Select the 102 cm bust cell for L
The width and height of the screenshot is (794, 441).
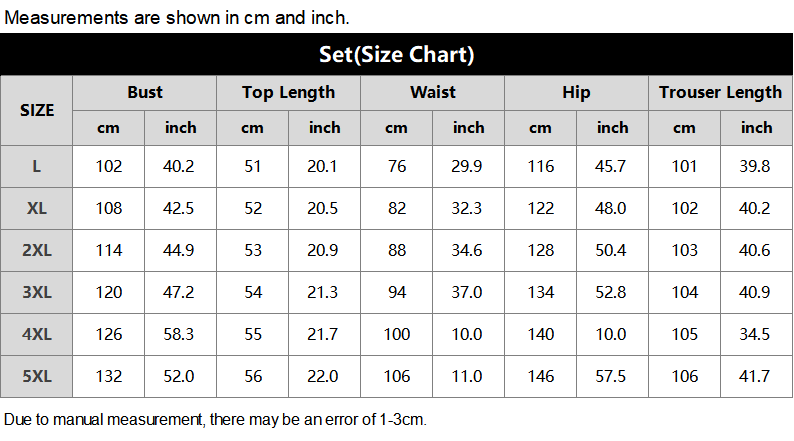pyautogui.click(x=108, y=167)
